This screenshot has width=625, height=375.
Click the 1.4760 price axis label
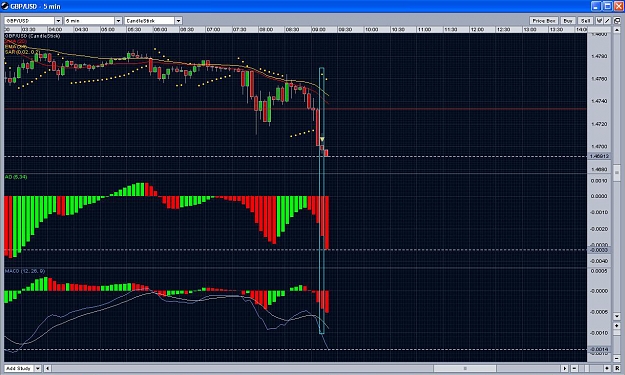pos(599,79)
